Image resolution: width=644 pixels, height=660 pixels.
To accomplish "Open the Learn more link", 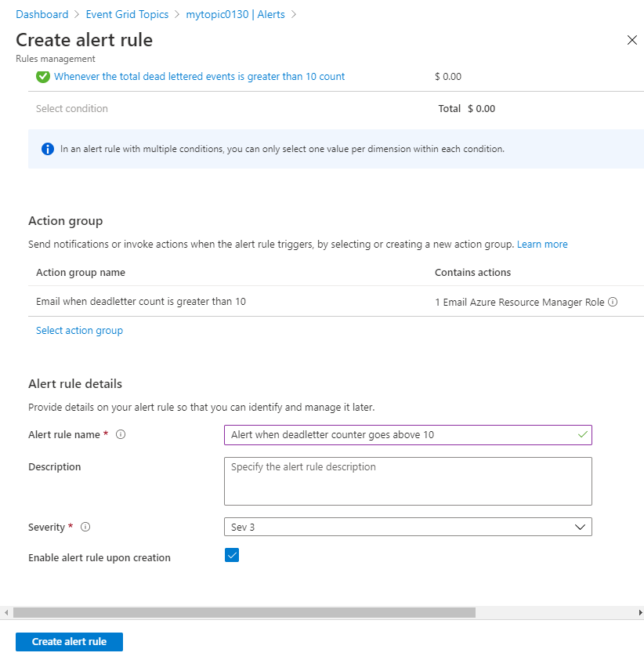I will point(542,245).
